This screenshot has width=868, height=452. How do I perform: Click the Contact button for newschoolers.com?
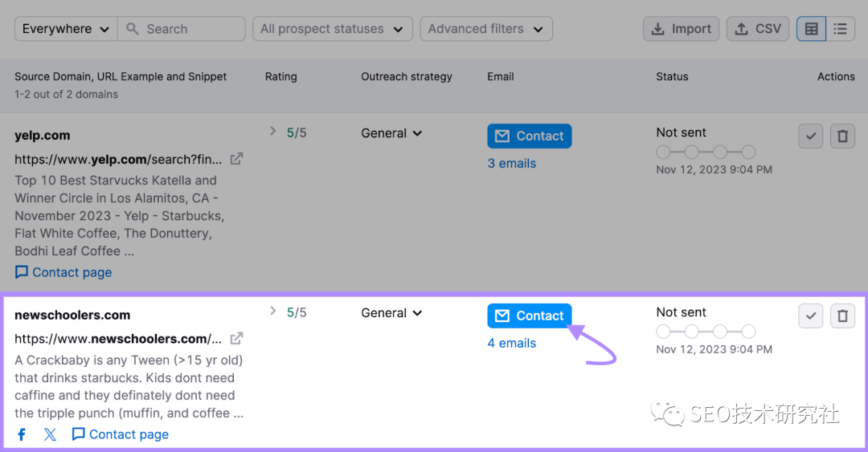529,316
